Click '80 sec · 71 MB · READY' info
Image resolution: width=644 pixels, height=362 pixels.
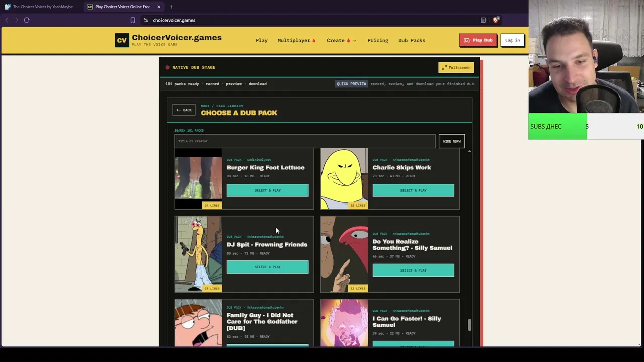coord(248,253)
